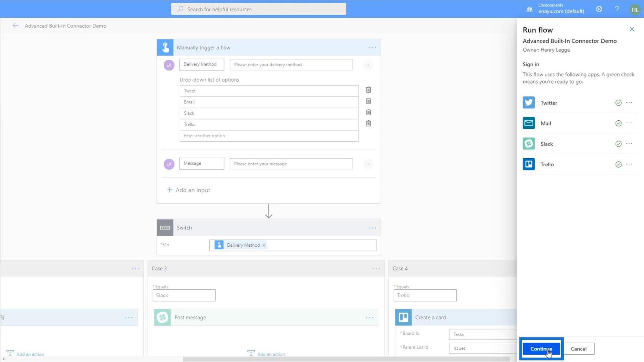Click Add an input

pyautogui.click(x=189, y=190)
